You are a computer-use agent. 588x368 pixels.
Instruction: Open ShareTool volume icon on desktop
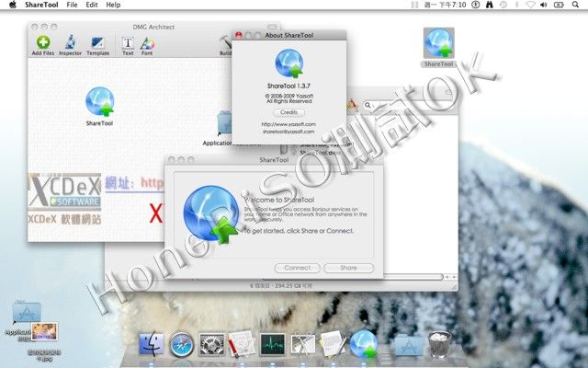(x=439, y=44)
